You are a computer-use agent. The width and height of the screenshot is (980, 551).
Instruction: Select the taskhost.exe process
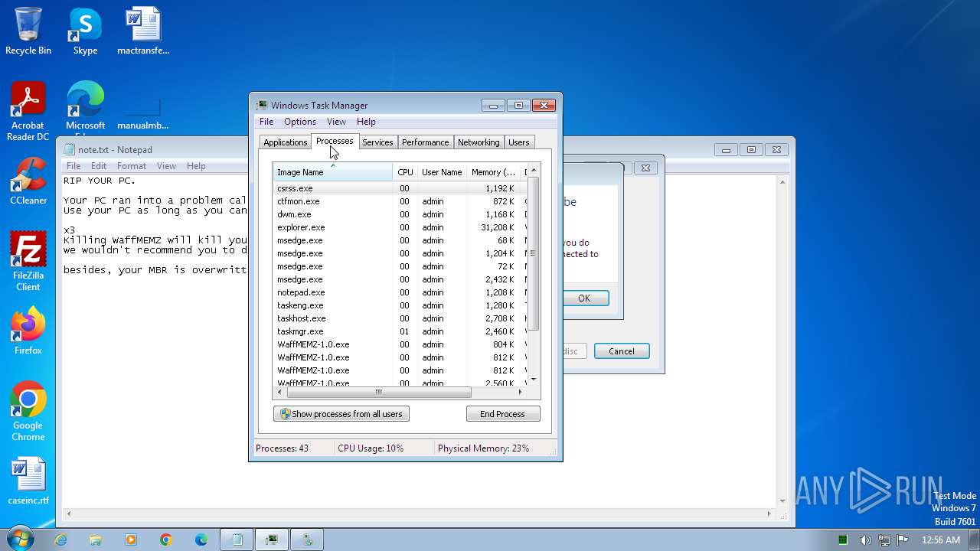(x=400, y=318)
